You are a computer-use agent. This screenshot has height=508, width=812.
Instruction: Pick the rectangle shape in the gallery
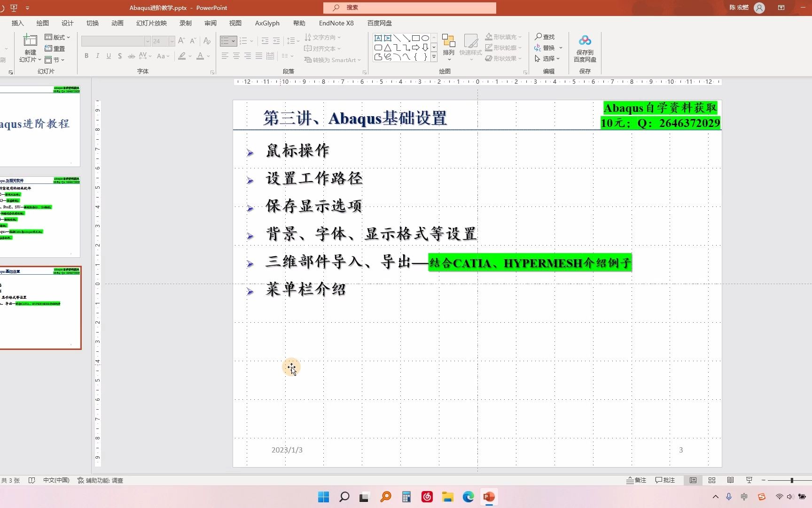416,38
